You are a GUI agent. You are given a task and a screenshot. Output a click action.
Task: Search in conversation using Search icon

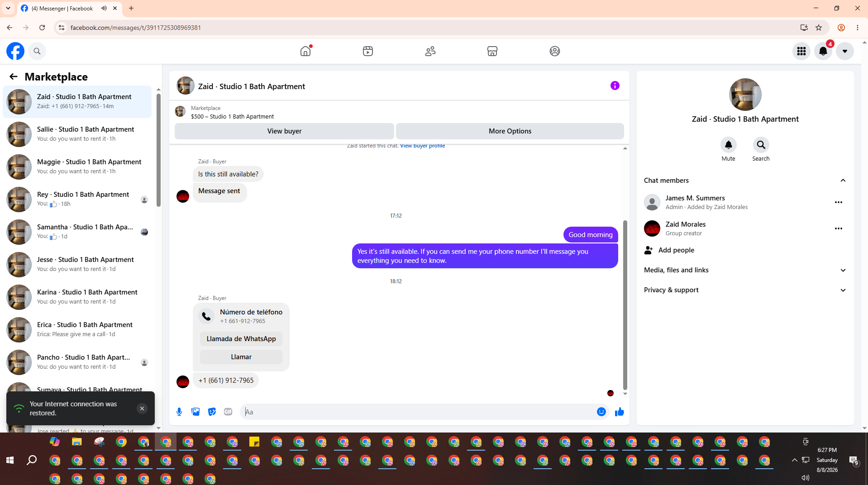click(x=761, y=145)
